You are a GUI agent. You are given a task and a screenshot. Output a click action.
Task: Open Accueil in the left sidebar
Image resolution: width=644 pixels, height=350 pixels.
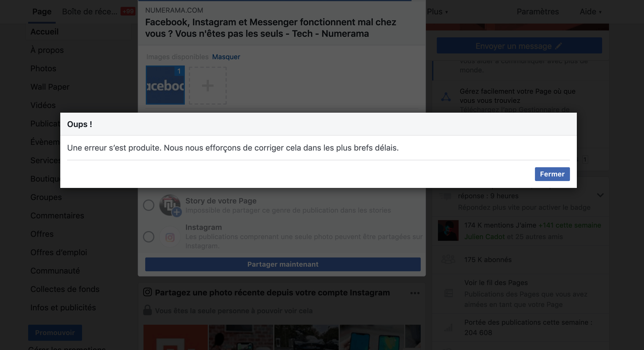tap(44, 32)
